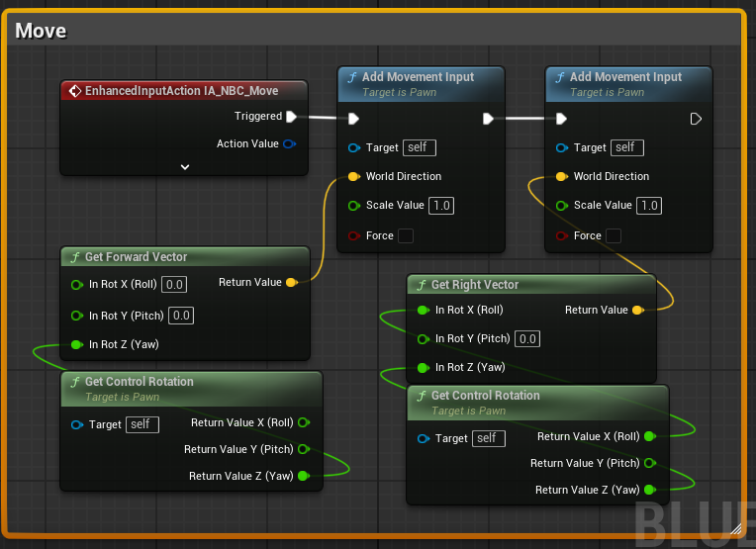
Task: Click In Rot Z (Yaw) pin on Get Right Vector
Action: tap(423, 368)
